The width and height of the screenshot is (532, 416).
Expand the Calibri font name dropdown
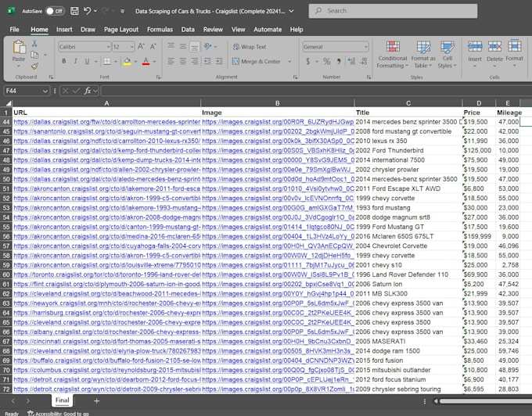[108, 47]
